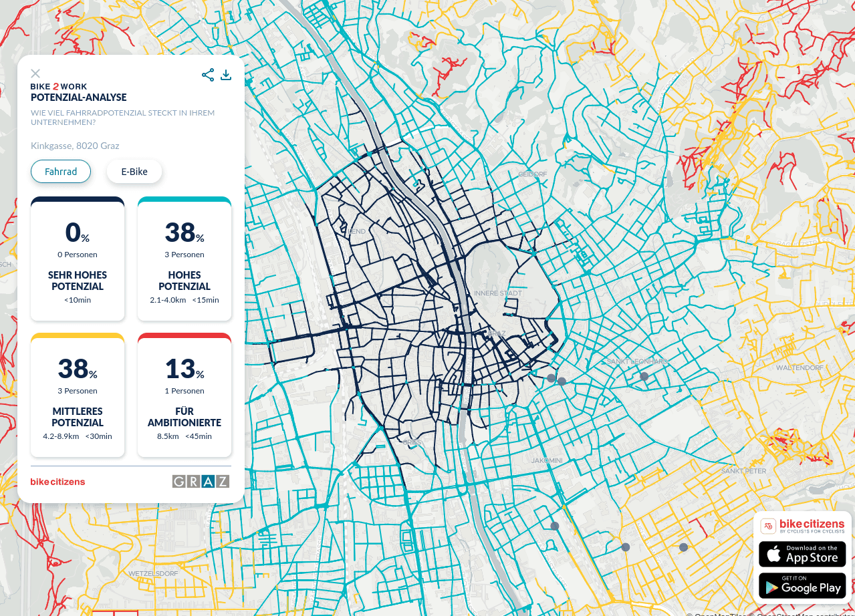Click the '4.2-8.9km <30min' range text
The image size is (855, 616).
(x=78, y=436)
